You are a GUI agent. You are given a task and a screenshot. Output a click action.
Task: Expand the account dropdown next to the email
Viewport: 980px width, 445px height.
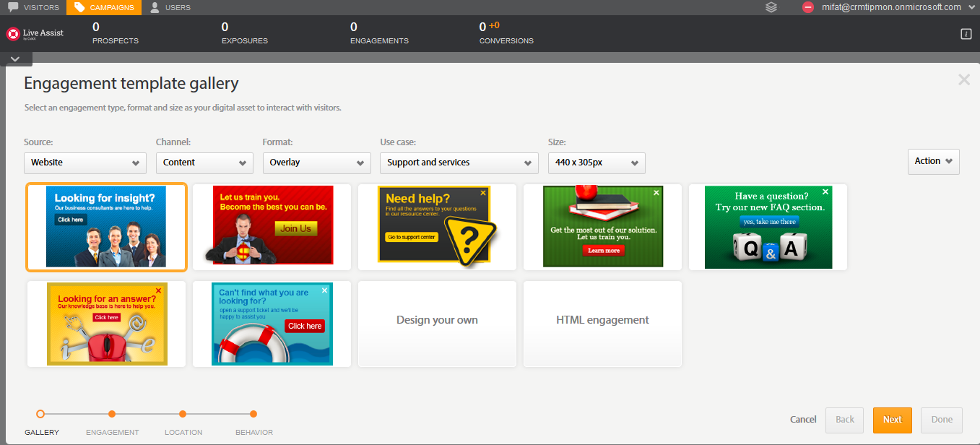(x=971, y=7)
